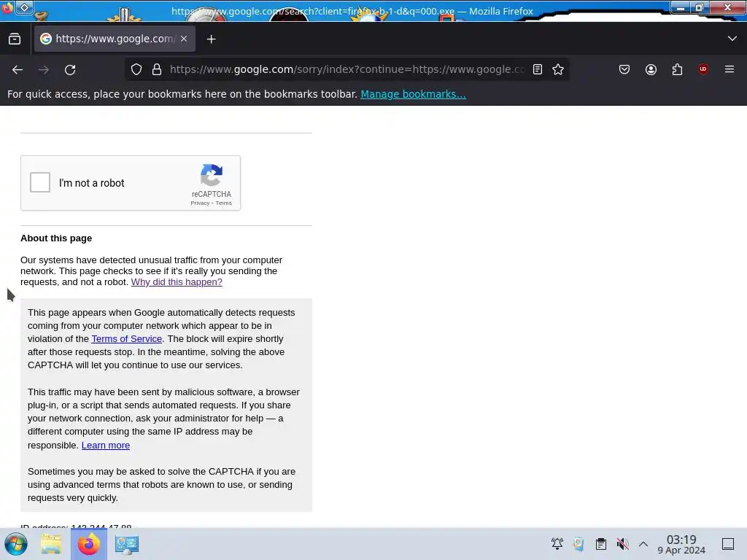Follow the Learn more link

coord(106,446)
